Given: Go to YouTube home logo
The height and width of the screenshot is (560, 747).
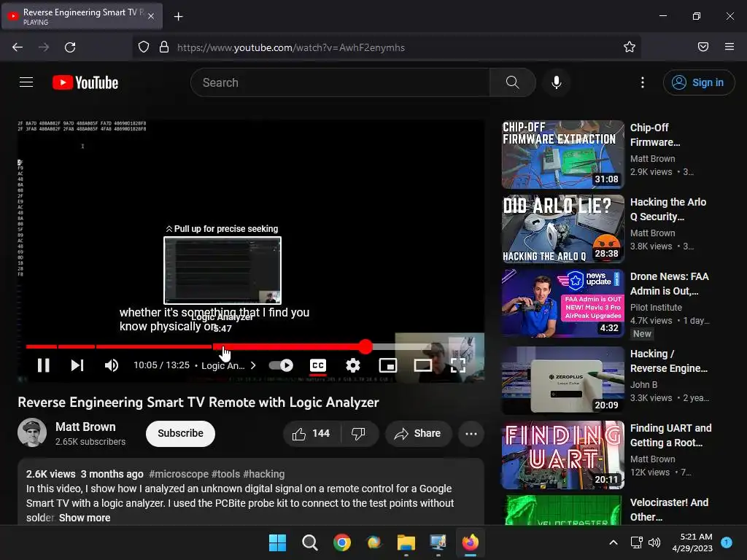Looking at the screenshot, I should point(85,82).
